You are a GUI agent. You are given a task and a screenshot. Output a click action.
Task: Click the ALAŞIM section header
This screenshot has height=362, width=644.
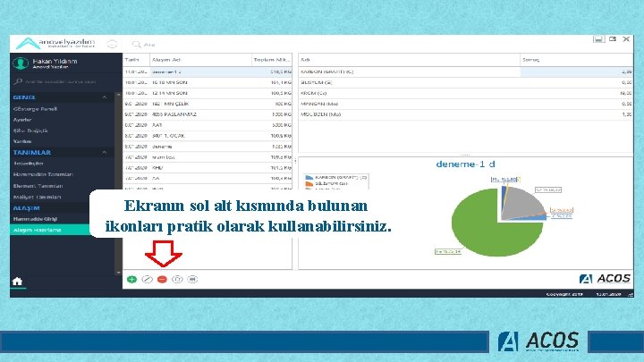[x=26, y=208]
